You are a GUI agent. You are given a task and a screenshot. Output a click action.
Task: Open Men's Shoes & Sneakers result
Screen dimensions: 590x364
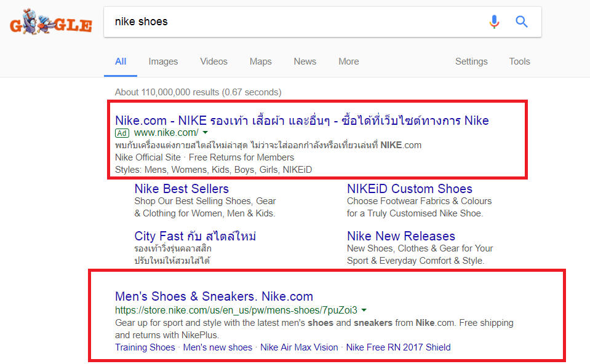[x=213, y=296]
